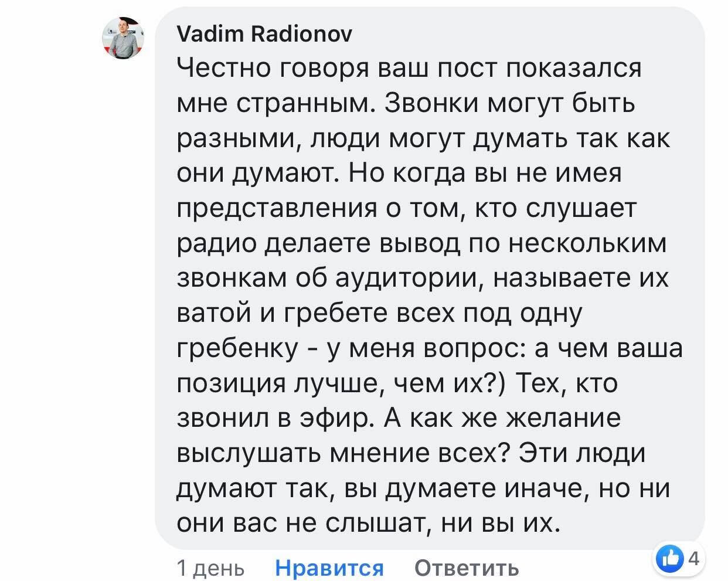View the reaction count number 4

[x=693, y=558]
